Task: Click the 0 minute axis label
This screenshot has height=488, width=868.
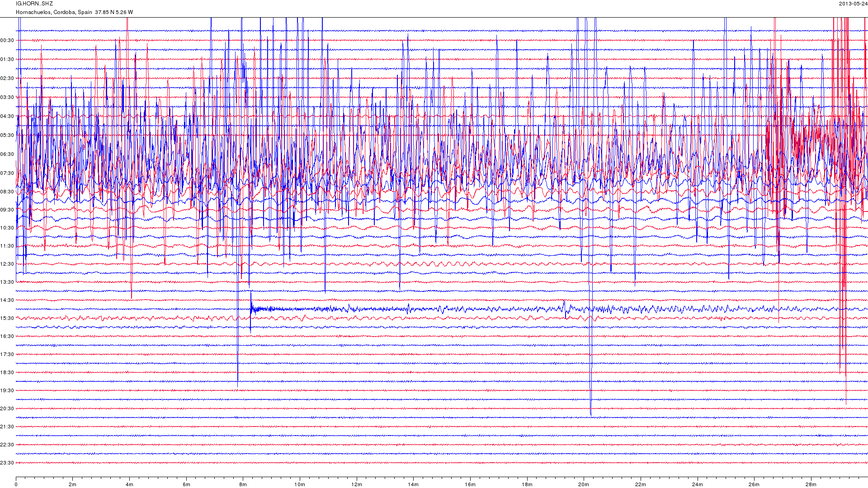Action: point(16,485)
